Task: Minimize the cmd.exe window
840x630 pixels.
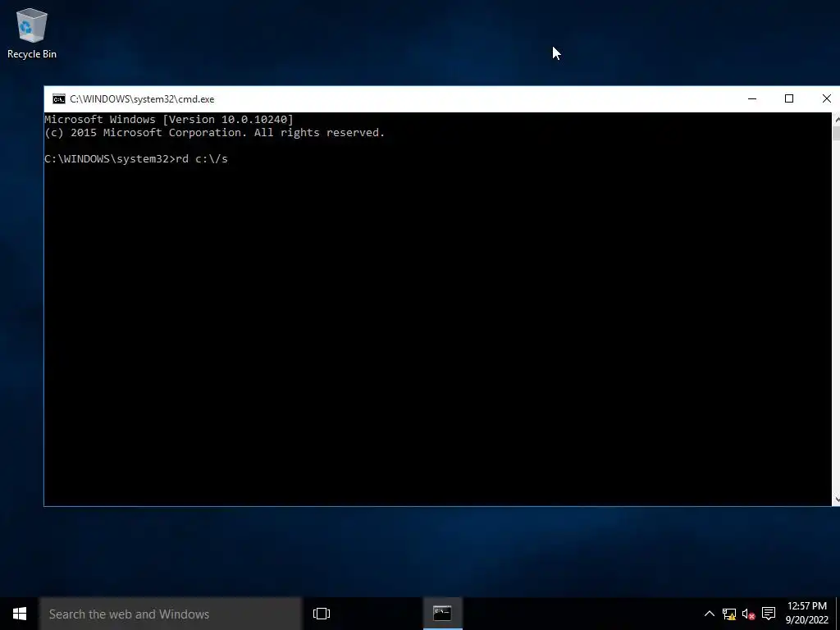Action: (x=752, y=99)
